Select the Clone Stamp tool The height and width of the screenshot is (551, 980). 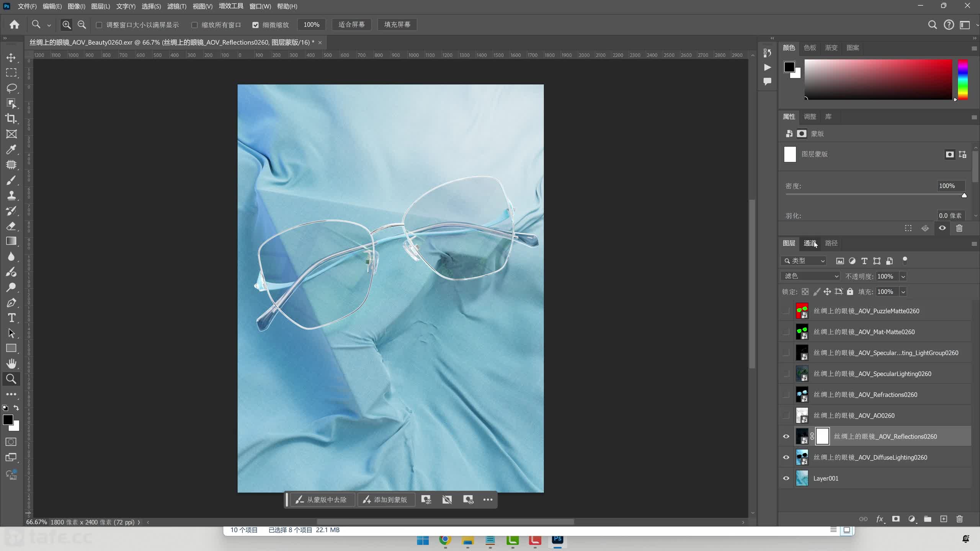[x=11, y=195]
